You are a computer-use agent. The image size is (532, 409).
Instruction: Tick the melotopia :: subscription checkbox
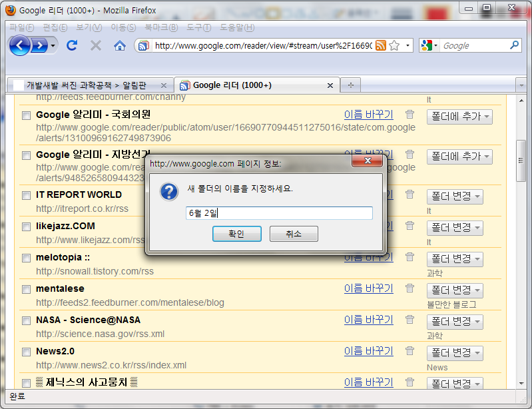[26, 258]
